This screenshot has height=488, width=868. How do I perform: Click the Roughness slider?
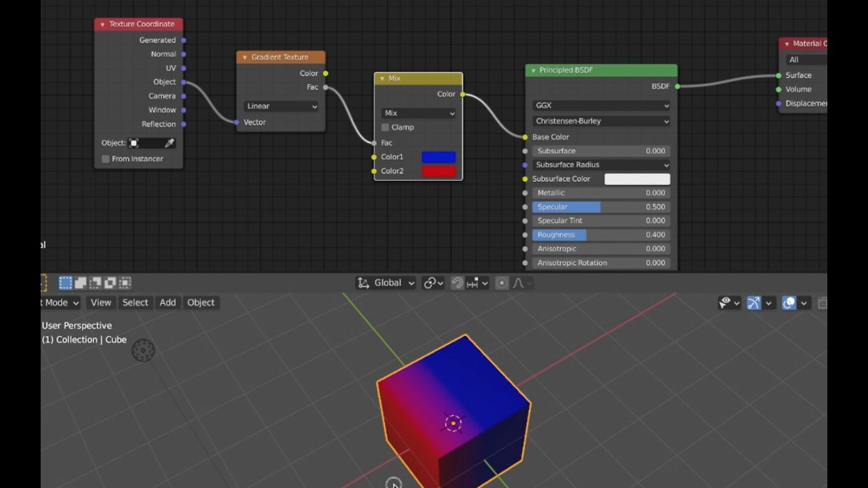601,235
